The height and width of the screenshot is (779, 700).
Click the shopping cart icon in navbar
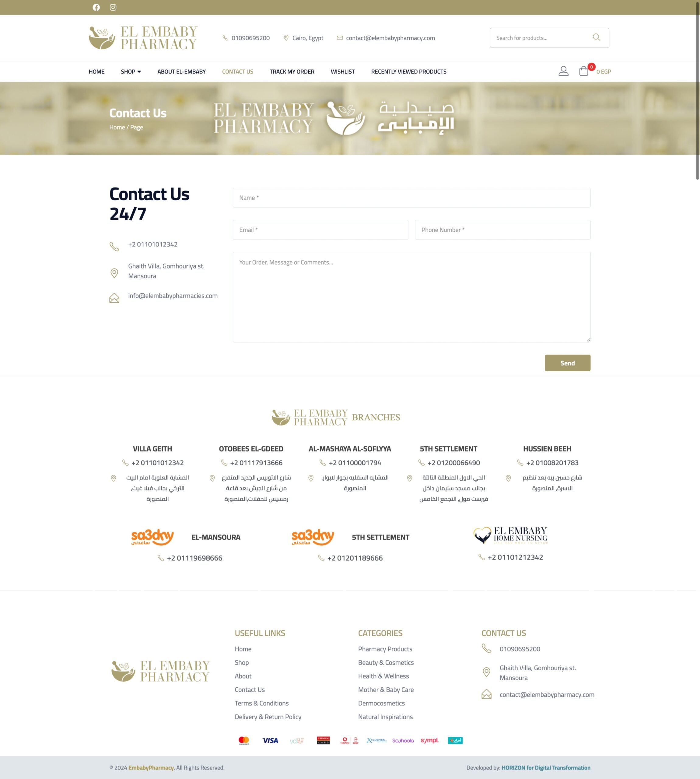click(x=585, y=71)
